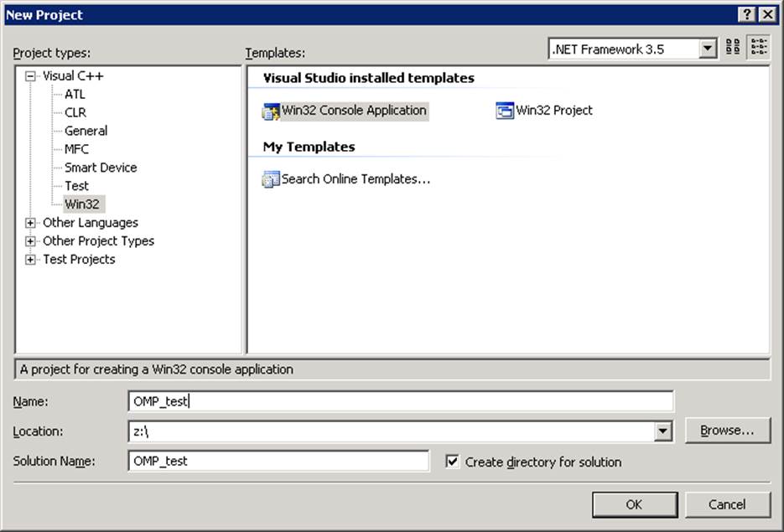Select CLR project type
This screenshot has height=532, width=784.
pos(75,113)
